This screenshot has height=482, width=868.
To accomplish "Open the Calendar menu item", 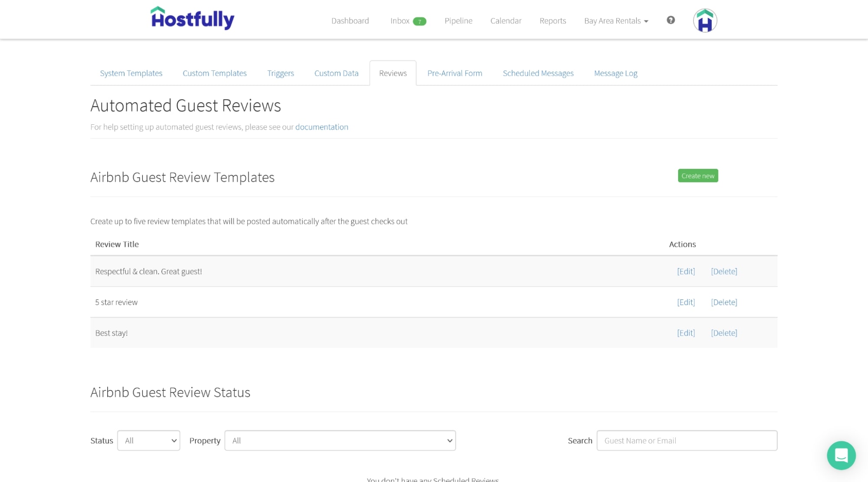I will (x=505, y=20).
